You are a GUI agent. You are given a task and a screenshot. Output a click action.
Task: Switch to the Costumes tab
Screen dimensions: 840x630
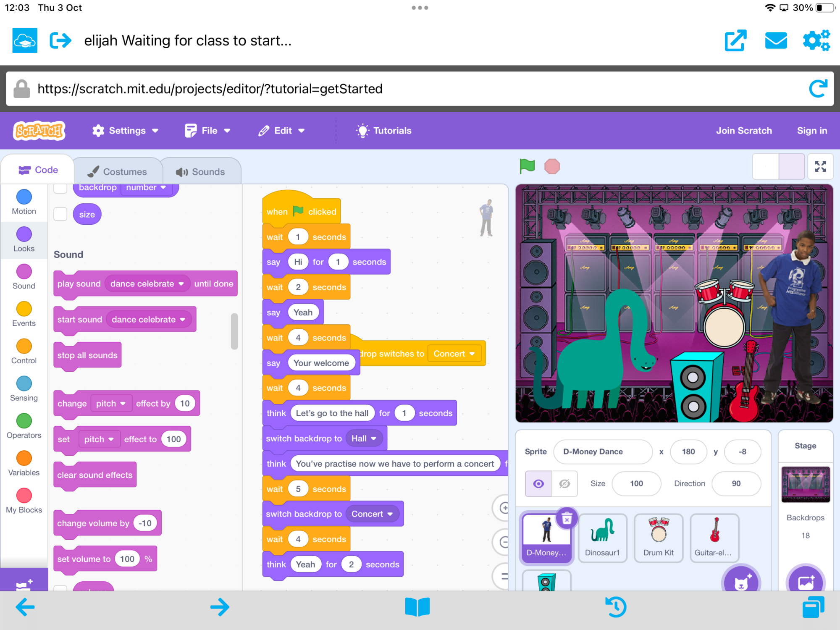point(118,172)
